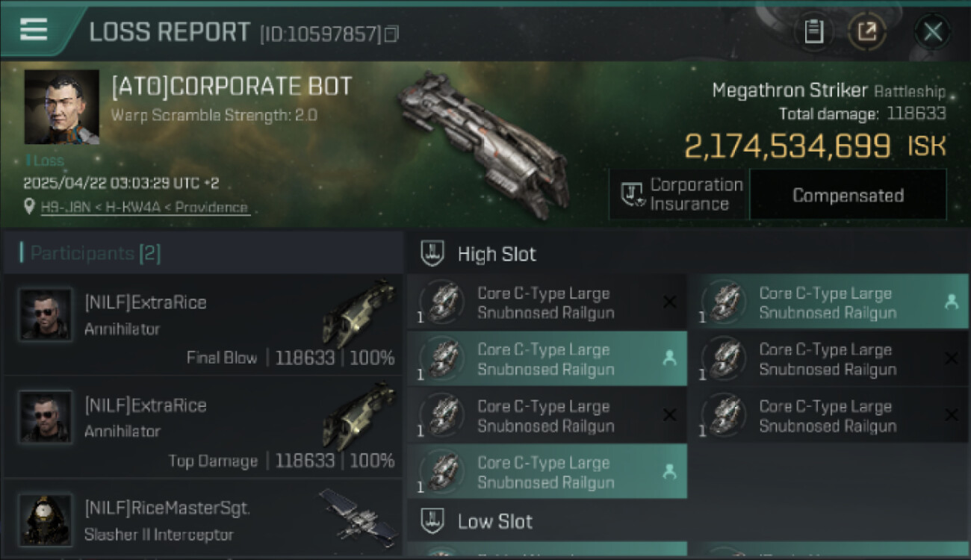Click the High Slot section icon
The height and width of the screenshot is (560, 971).
click(x=433, y=254)
